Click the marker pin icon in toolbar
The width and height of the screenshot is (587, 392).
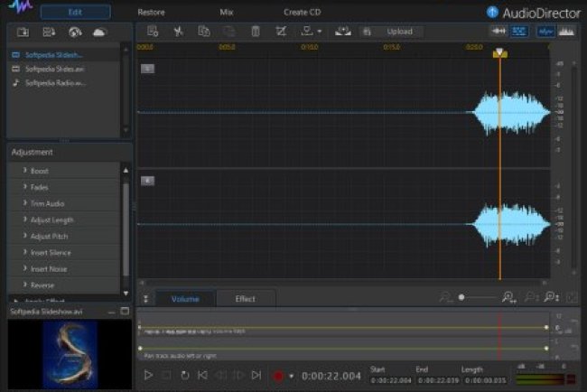[307, 32]
